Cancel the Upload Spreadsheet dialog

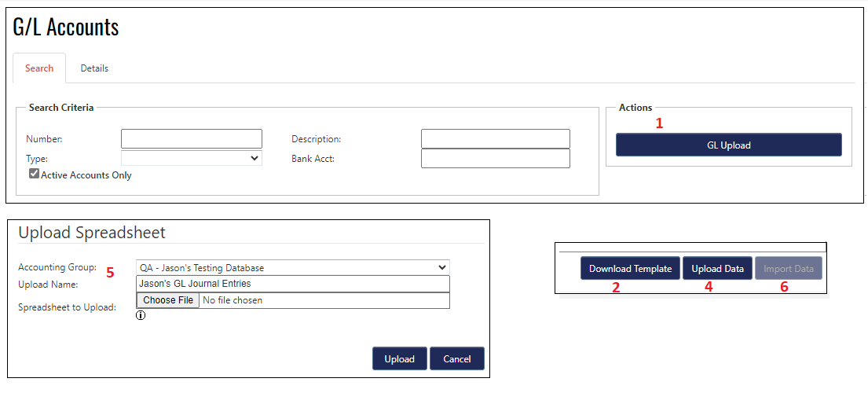(456, 358)
